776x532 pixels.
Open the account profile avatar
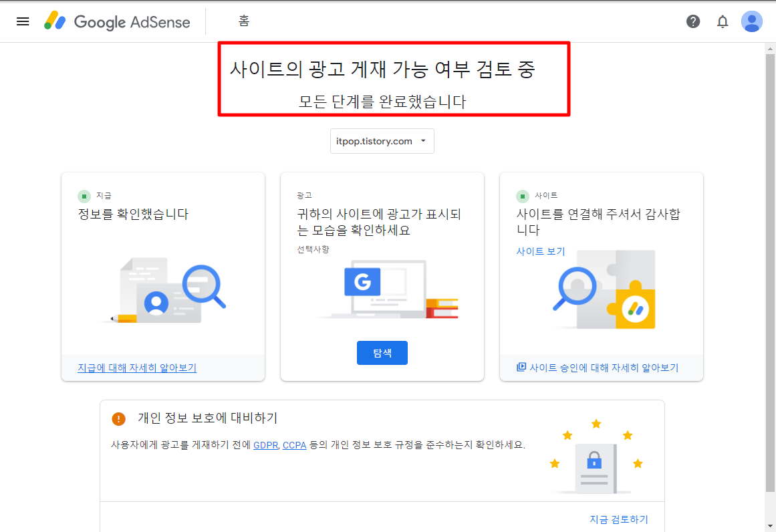click(751, 21)
